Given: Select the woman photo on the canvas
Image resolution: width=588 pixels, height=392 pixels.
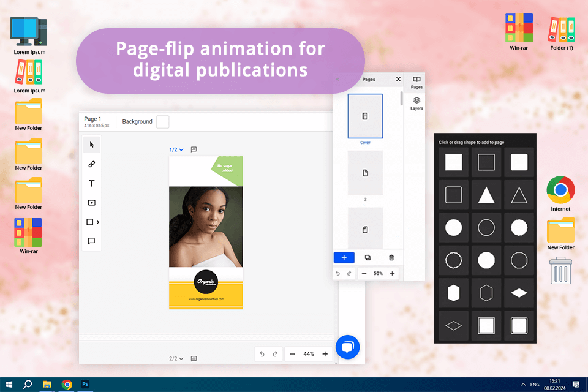Looking at the screenshot, I should click(x=206, y=227).
